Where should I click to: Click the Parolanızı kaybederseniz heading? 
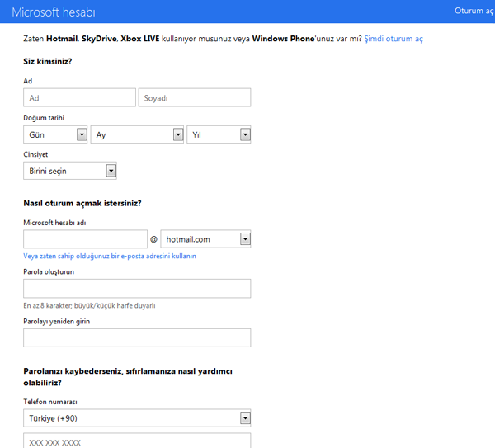[128, 377]
